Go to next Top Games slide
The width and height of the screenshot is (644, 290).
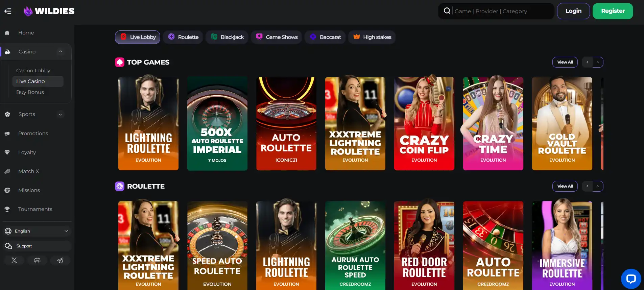[598, 62]
